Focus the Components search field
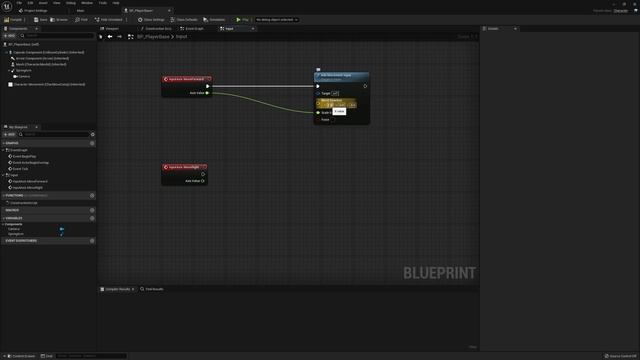This screenshot has height=360, width=640. click(57, 36)
